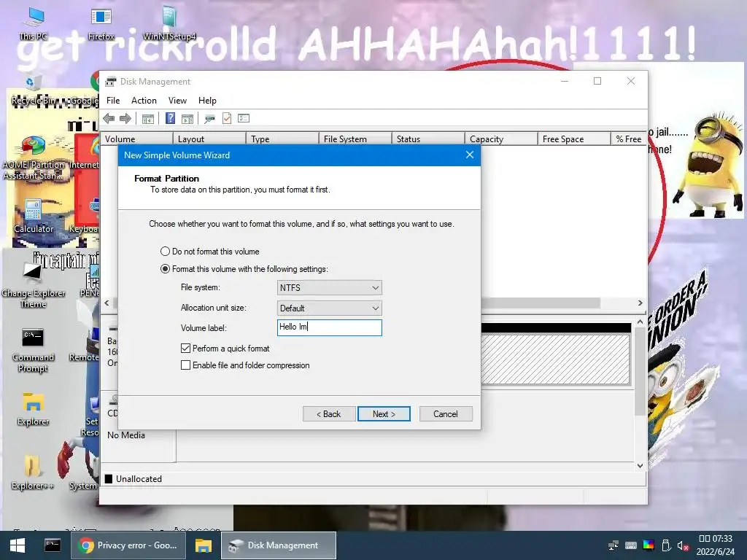Click the taskbar clock showing 07:33
The width and height of the screenshot is (747, 560).
click(x=715, y=545)
